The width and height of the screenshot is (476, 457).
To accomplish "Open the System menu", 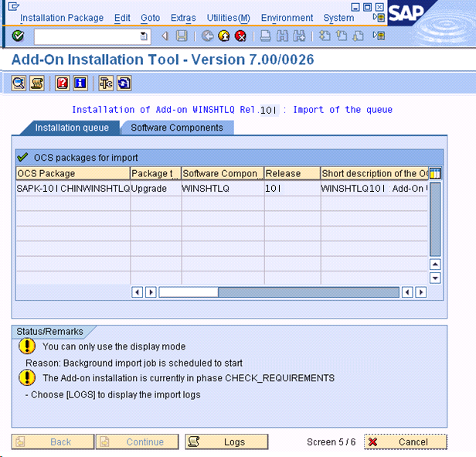I will [338, 18].
